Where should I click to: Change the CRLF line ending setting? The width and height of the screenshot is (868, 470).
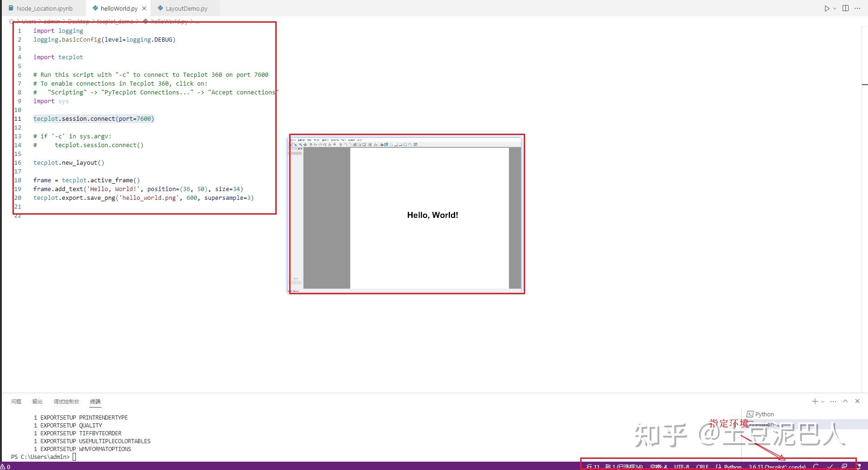tap(702, 466)
